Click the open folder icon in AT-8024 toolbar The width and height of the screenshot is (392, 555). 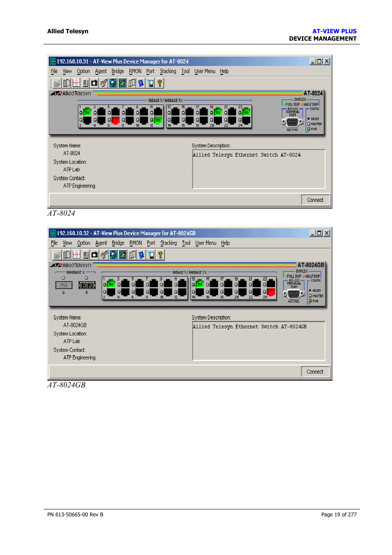coord(57,83)
